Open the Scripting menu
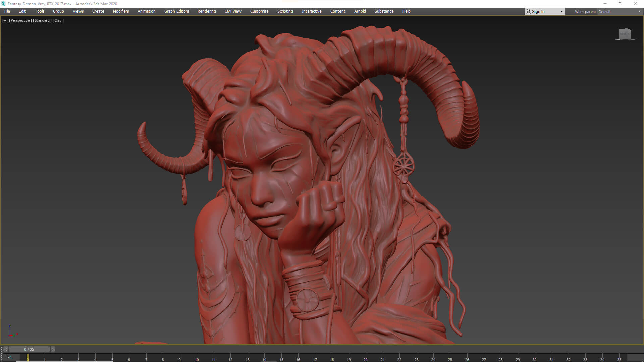Image resolution: width=644 pixels, height=362 pixels. (285, 11)
